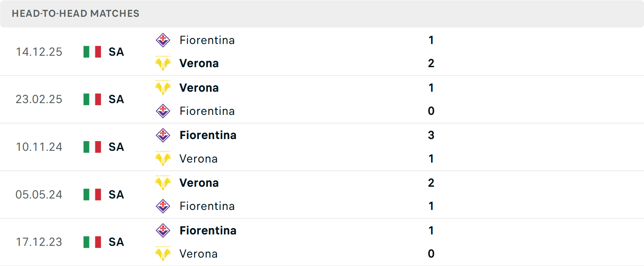Screen dimensions: 644x266
Task: Click the date 10.11.24 to view match details
Action: pyautogui.click(x=39, y=147)
